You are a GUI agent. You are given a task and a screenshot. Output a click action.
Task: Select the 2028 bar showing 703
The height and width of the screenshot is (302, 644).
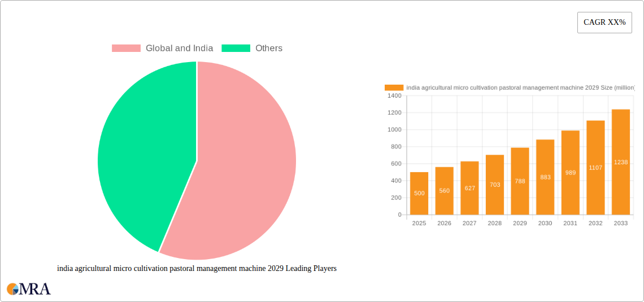point(495,185)
